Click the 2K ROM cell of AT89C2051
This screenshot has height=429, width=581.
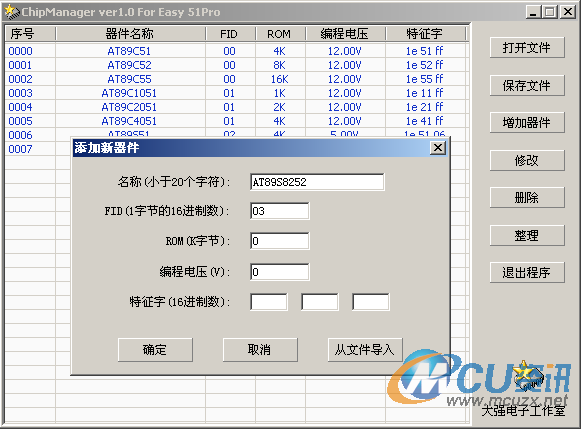279,107
